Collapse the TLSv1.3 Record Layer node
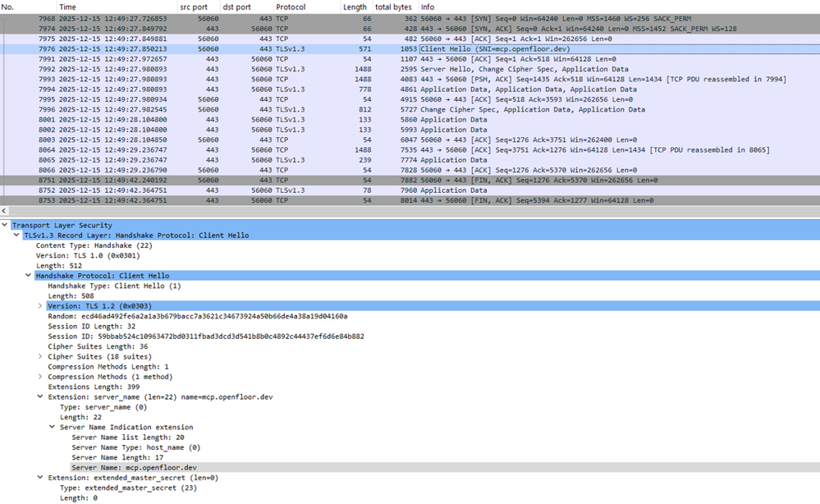Image resolution: width=820 pixels, height=504 pixels. (17, 235)
